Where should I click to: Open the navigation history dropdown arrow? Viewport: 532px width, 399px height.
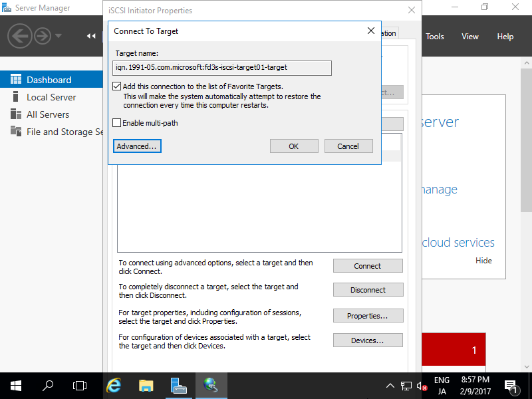pos(59,36)
